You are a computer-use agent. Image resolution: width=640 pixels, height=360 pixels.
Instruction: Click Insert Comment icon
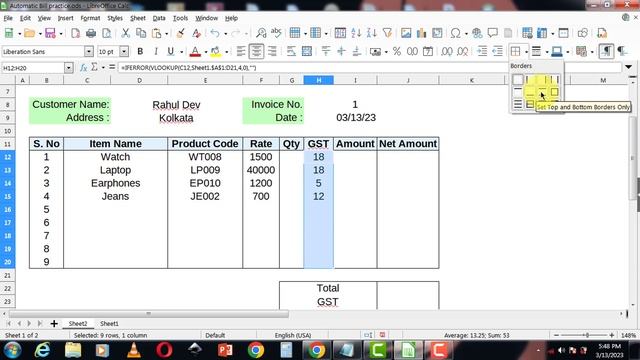[493, 33]
